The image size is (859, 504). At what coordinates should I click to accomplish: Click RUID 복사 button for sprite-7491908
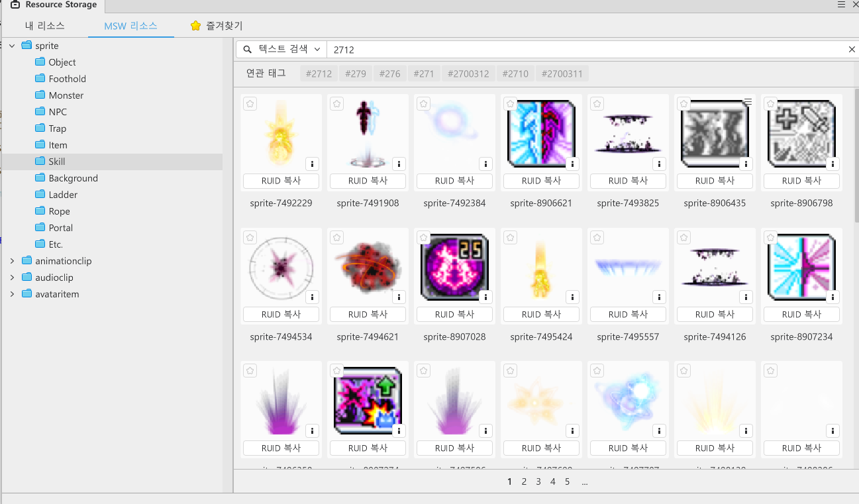[x=368, y=181]
